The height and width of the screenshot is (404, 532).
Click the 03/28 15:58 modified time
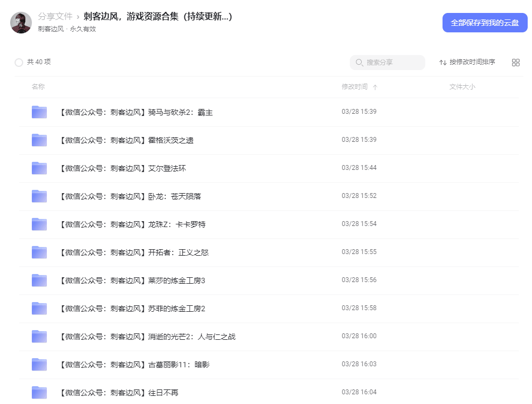point(359,308)
